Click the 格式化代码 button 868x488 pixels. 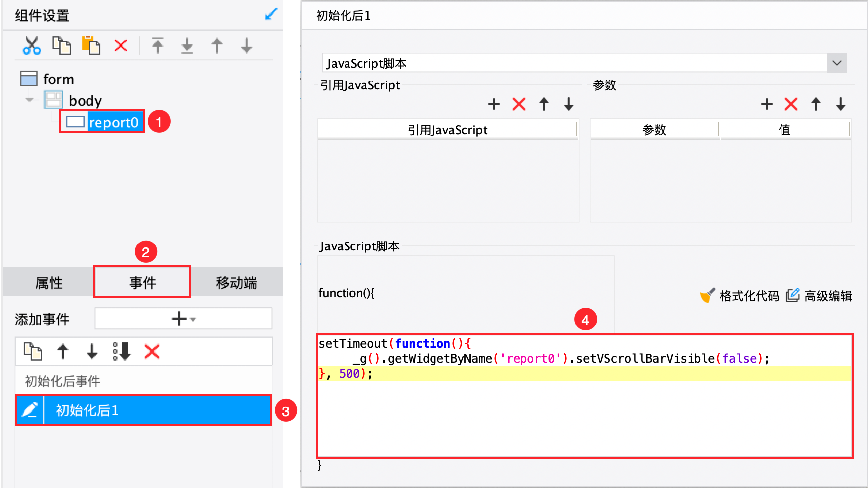click(740, 296)
